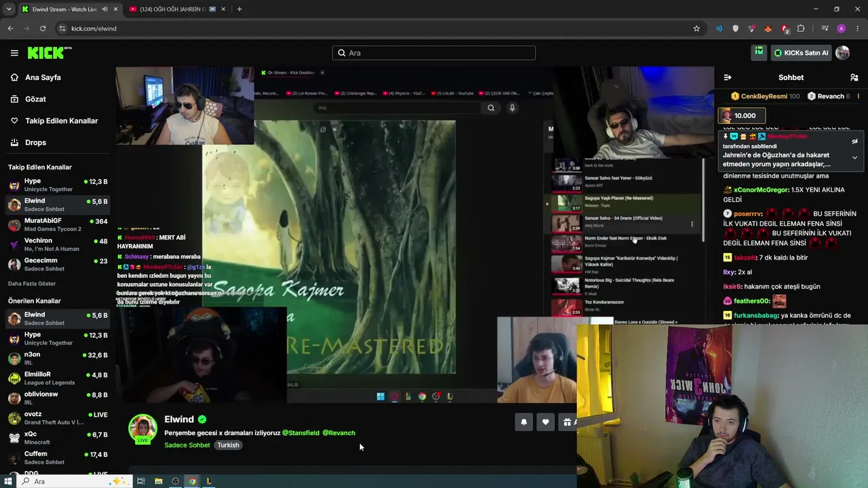Switch to the YouTube browser tab
The width and height of the screenshot is (868, 488).
(172, 9)
